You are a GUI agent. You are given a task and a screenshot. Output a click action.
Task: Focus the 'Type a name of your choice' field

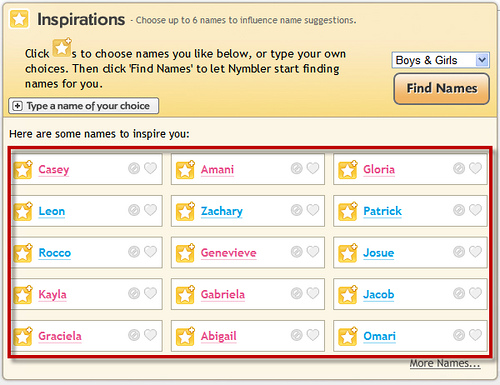(x=83, y=106)
